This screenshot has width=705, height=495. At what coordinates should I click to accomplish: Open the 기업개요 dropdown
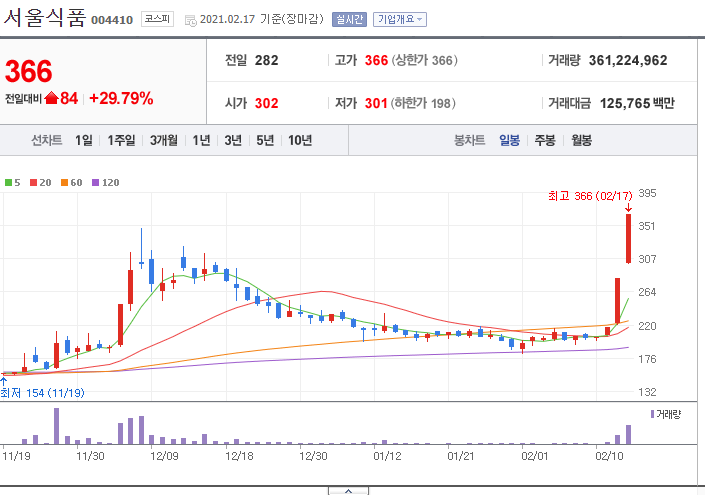[400, 19]
